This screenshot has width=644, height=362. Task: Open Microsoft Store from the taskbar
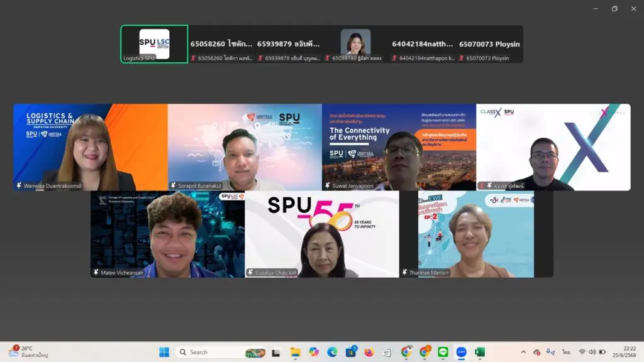tap(351, 352)
